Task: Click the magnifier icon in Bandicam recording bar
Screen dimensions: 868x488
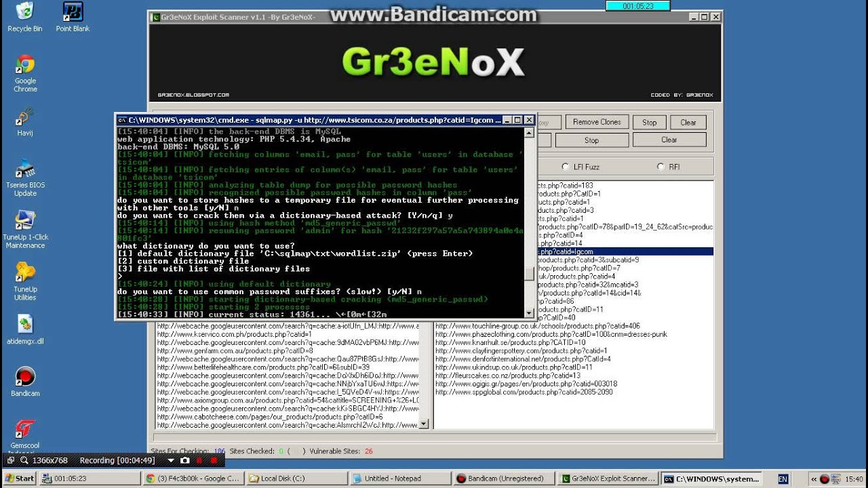Action: click(x=24, y=460)
